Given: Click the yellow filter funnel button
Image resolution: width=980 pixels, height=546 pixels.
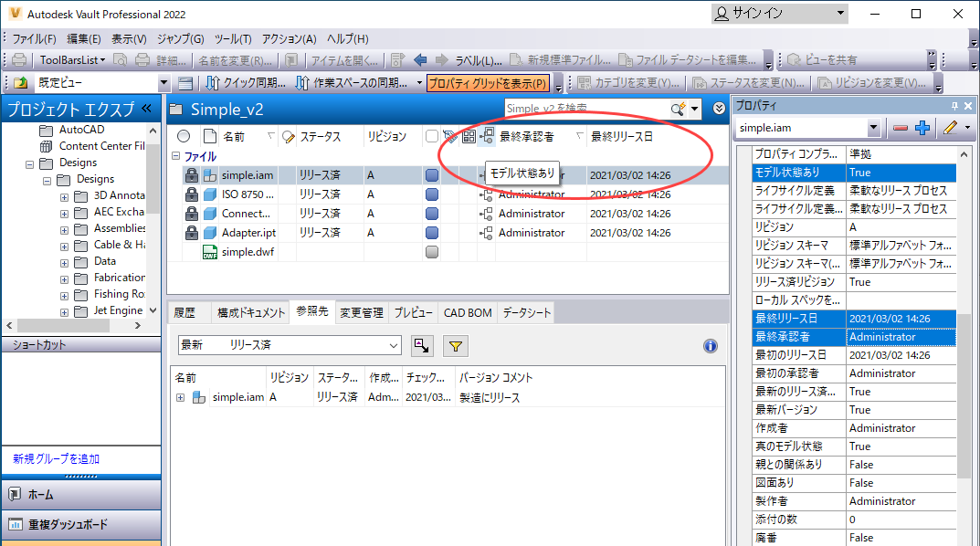Looking at the screenshot, I should pyautogui.click(x=456, y=346).
